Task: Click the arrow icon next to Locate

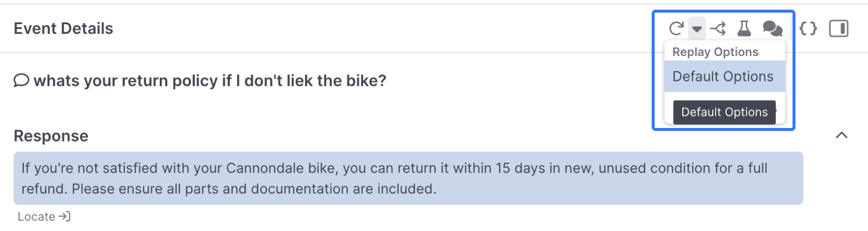Action: tap(64, 216)
